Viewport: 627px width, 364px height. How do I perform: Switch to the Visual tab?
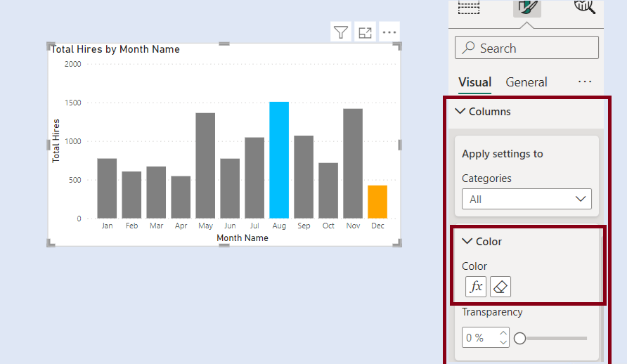tap(474, 82)
